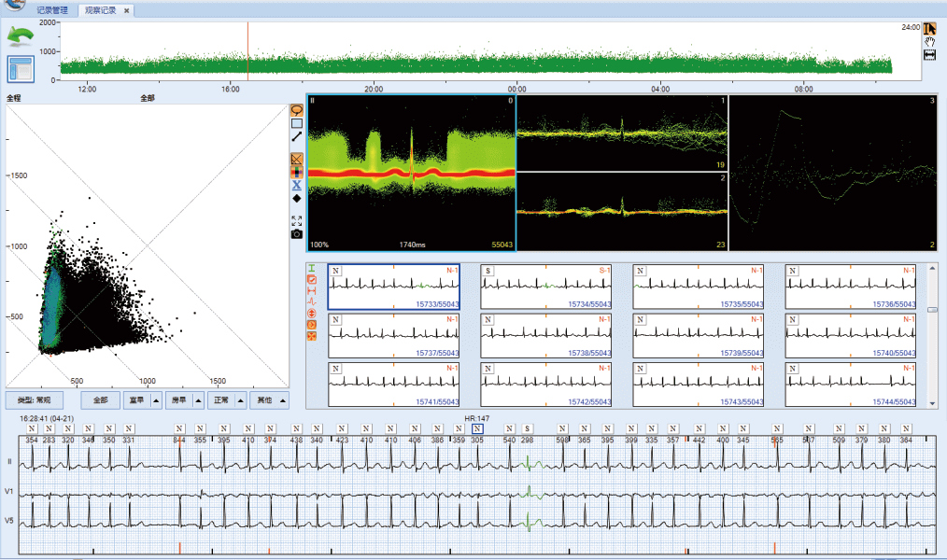Expand the 室早 dropdown arrow
Image resolution: width=947 pixels, height=560 pixels.
154,400
